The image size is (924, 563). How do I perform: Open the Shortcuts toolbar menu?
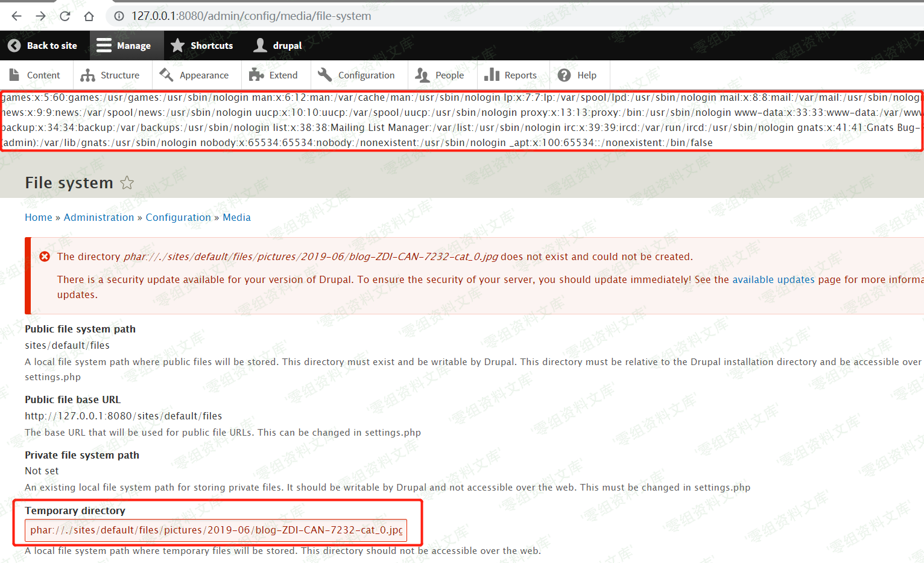click(201, 46)
